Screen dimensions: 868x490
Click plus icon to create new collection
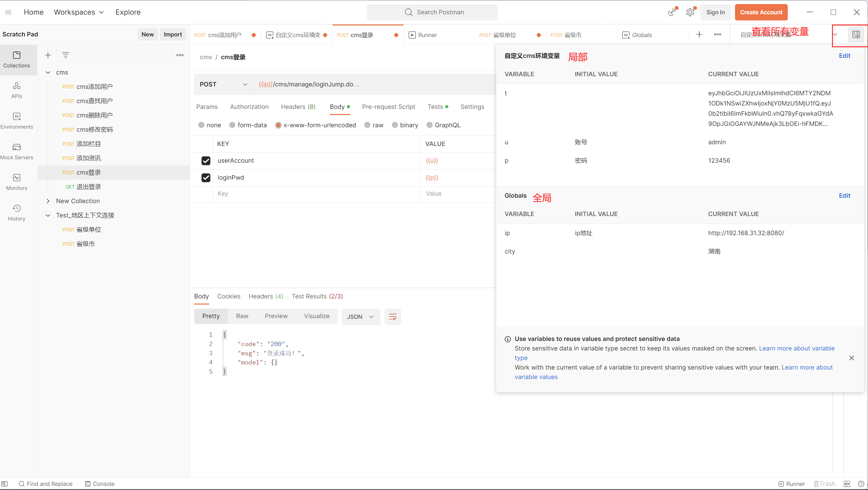pyautogui.click(x=48, y=55)
